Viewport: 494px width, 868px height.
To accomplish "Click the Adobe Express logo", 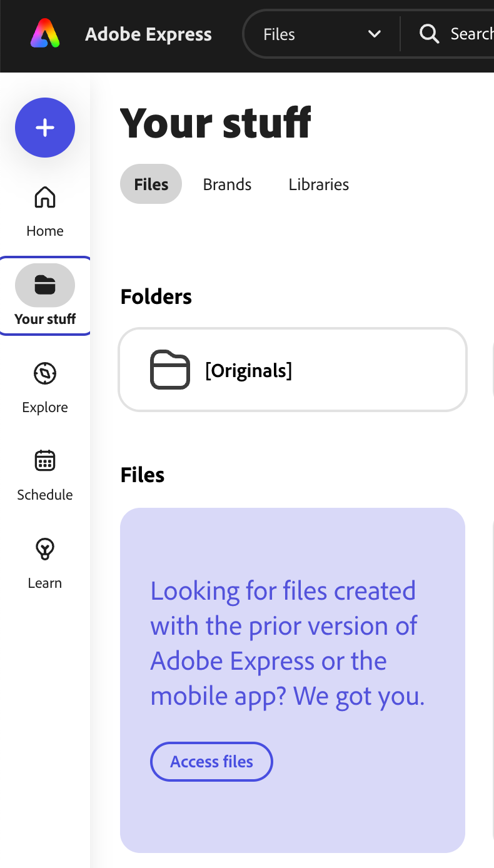I will 44,34.
